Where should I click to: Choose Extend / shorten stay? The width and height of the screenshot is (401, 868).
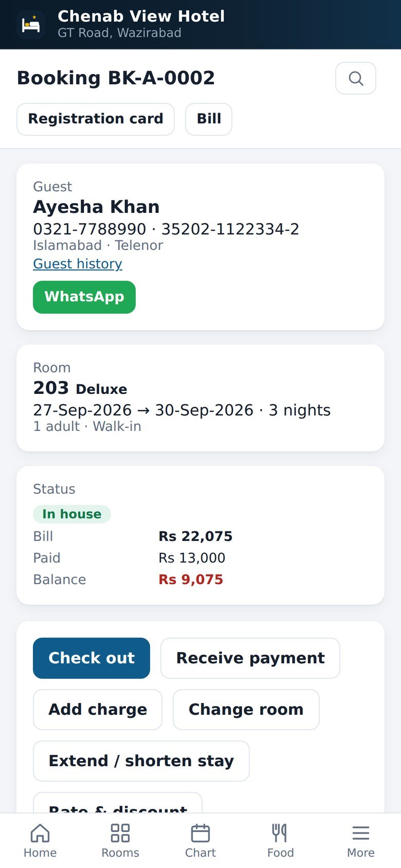141,761
